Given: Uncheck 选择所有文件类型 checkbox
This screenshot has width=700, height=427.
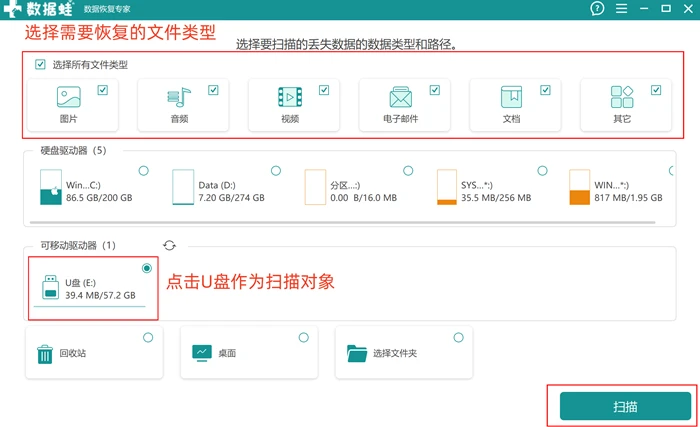Looking at the screenshot, I should point(40,65).
